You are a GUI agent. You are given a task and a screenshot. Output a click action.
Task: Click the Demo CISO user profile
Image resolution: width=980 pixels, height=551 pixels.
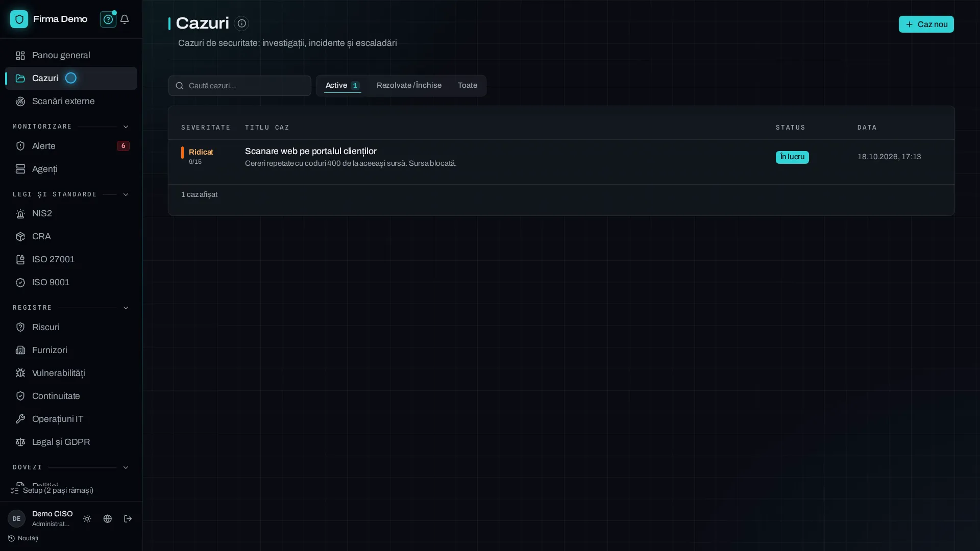41,519
